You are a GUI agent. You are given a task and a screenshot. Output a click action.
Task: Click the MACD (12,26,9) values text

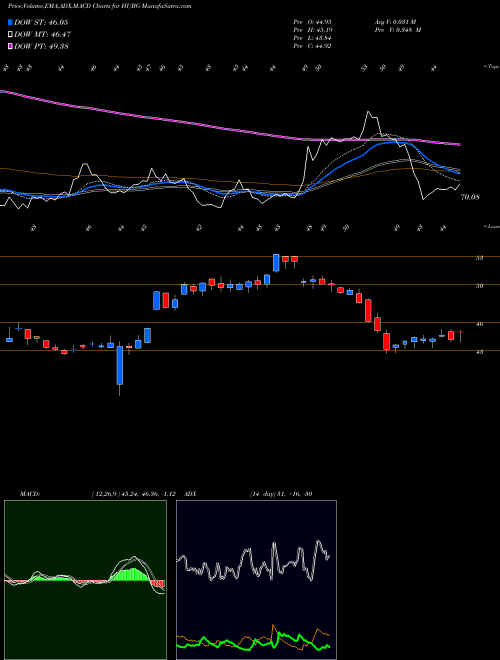(x=136, y=494)
